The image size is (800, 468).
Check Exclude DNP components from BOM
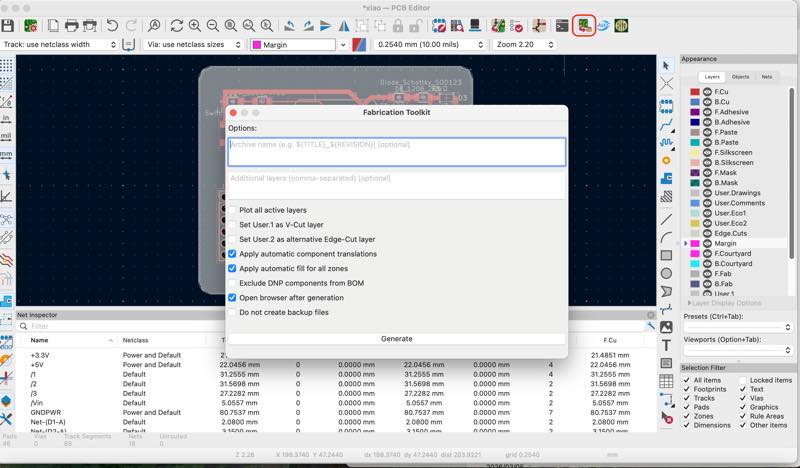tap(232, 283)
